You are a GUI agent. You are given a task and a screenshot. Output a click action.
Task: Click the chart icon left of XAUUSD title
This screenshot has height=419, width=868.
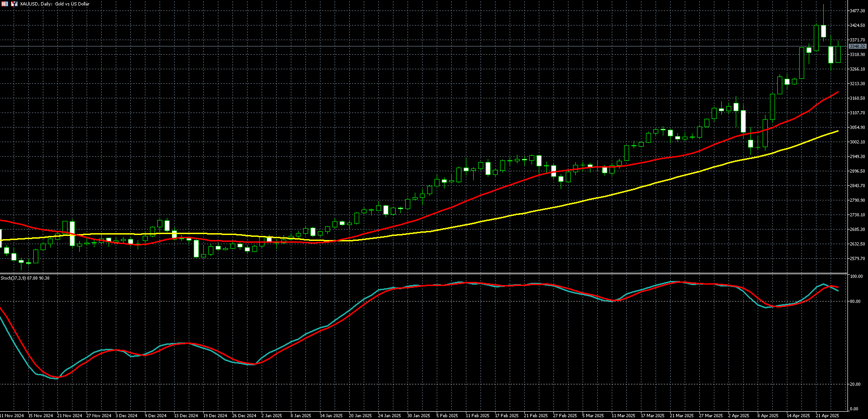(x=15, y=4)
